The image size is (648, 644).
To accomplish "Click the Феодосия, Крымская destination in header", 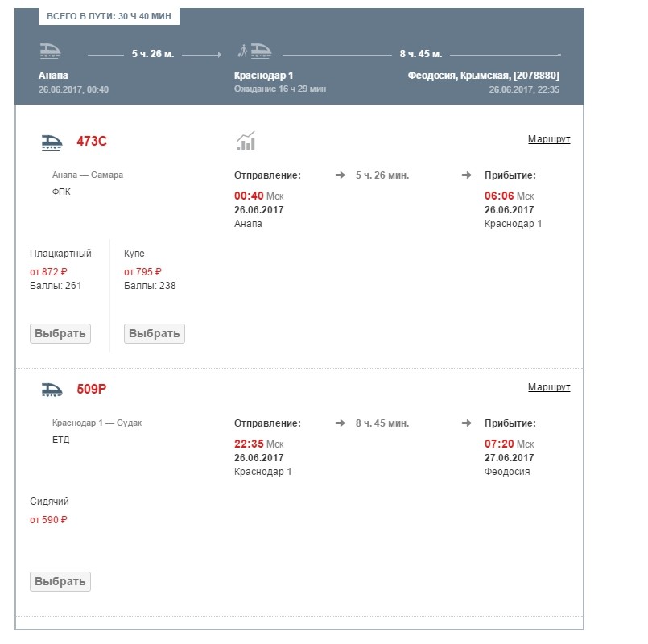I will [x=484, y=76].
